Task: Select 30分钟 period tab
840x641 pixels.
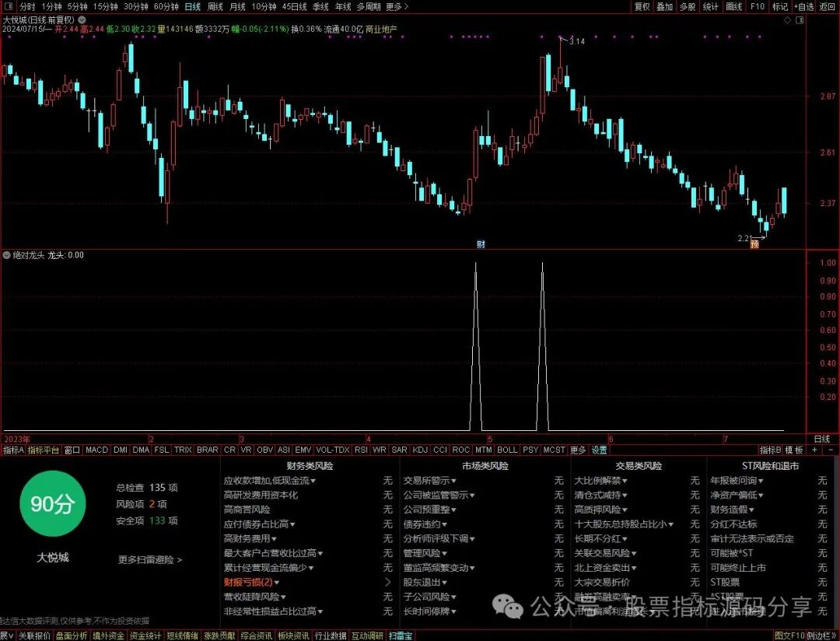Action: [x=135, y=6]
